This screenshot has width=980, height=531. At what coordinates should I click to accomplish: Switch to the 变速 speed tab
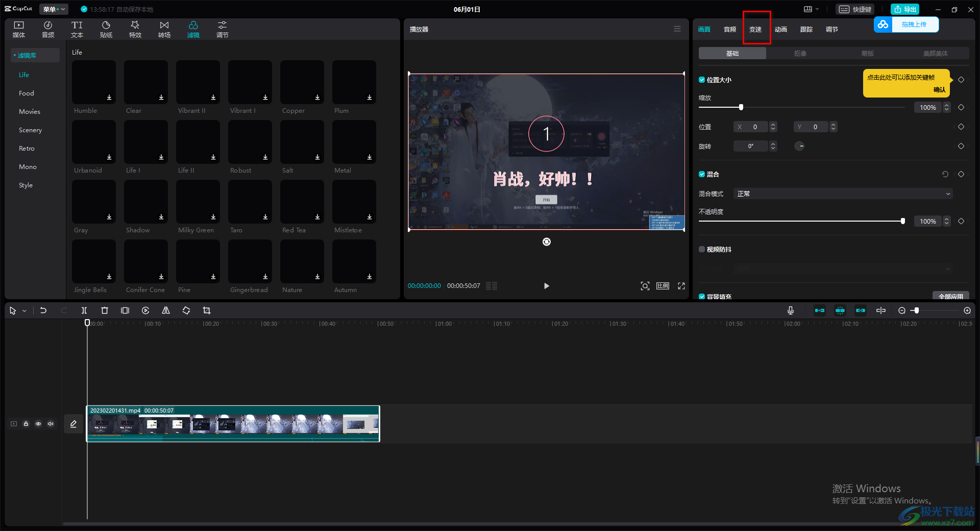tap(755, 29)
